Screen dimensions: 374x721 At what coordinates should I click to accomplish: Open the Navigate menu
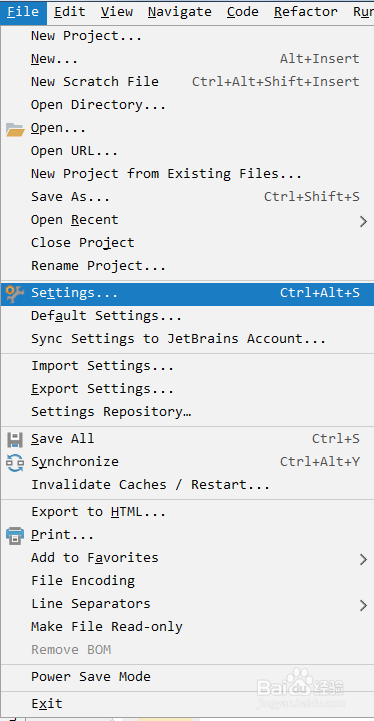pyautogui.click(x=180, y=12)
